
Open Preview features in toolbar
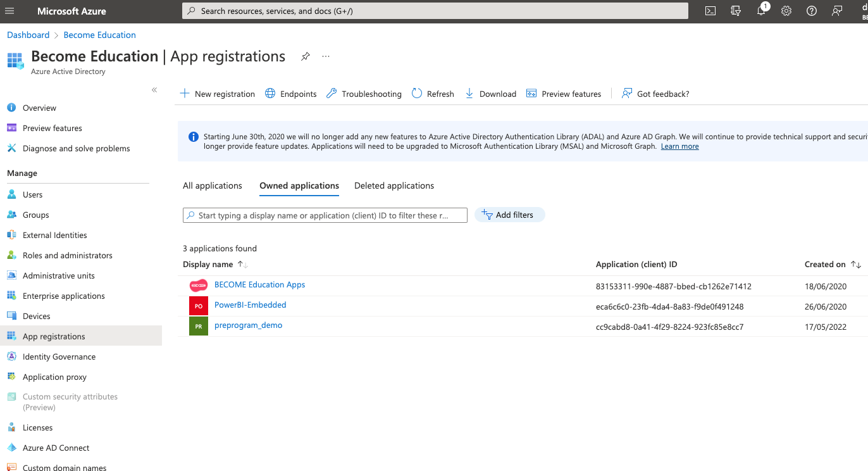(x=564, y=94)
